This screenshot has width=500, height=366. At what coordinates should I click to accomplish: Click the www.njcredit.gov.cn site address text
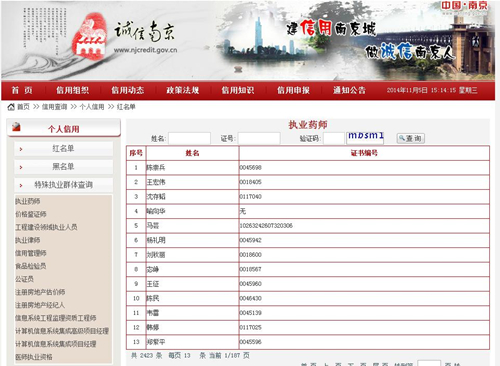145,50
